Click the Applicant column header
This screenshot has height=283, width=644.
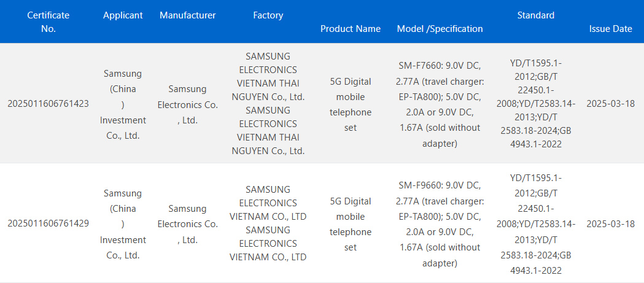[123, 15]
